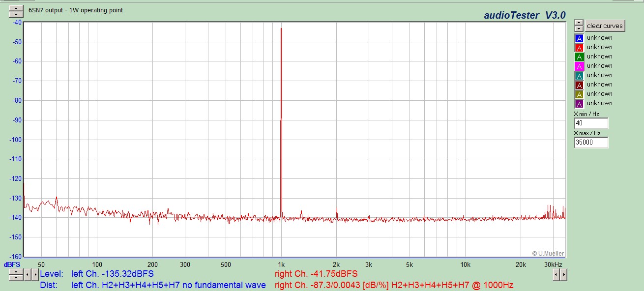644x291 pixels.
Task: Click the 2k harmonic spike on the spectrum
Action: pyautogui.click(x=337, y=213)
